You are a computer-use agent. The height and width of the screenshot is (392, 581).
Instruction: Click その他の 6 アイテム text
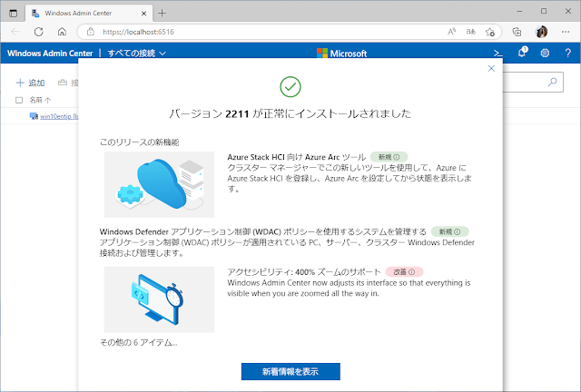(139, 343)
